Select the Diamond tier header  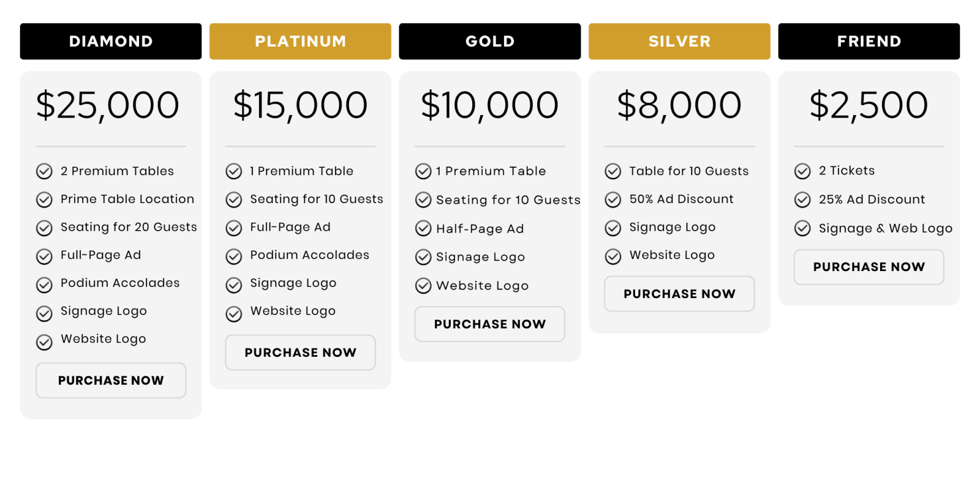111,42
